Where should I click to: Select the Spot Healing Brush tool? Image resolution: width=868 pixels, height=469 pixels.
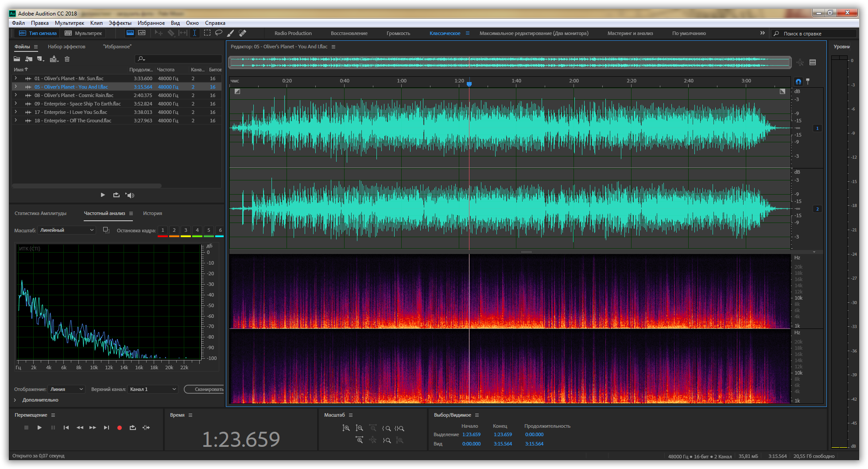point(242,33)
